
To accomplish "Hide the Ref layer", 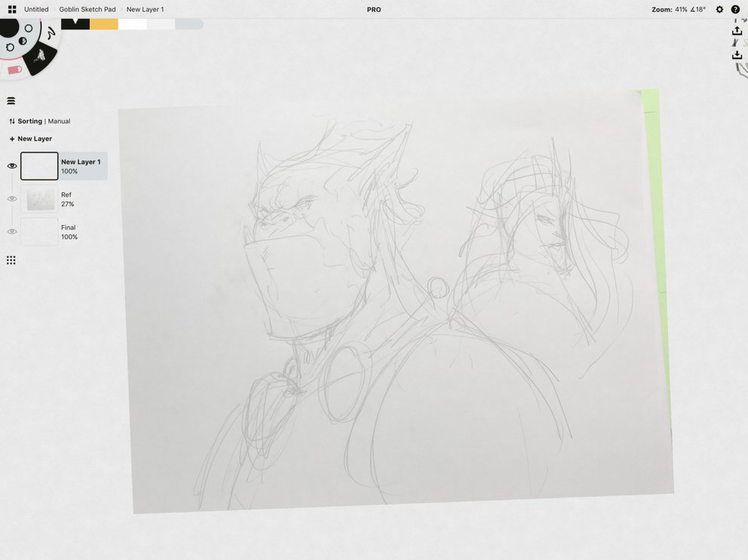I will [x=11, y=198].
